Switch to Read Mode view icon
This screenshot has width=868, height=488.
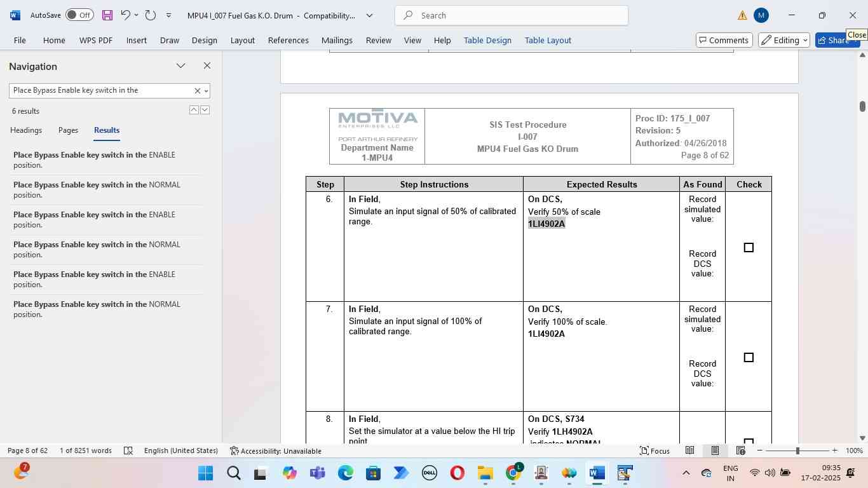[x=689, y=451]
